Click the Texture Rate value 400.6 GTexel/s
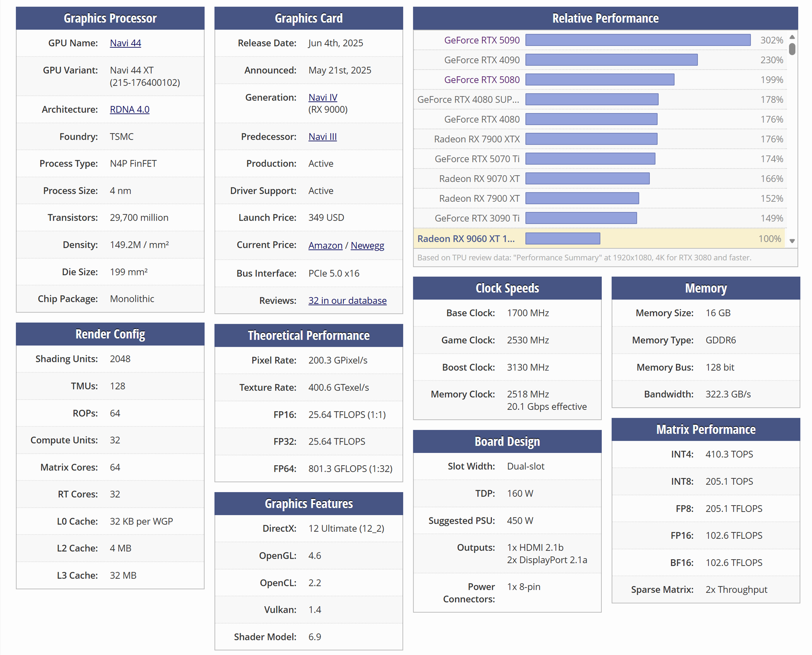Image resolution: width=812 pixels, height=655 pixels. (339, 387)
